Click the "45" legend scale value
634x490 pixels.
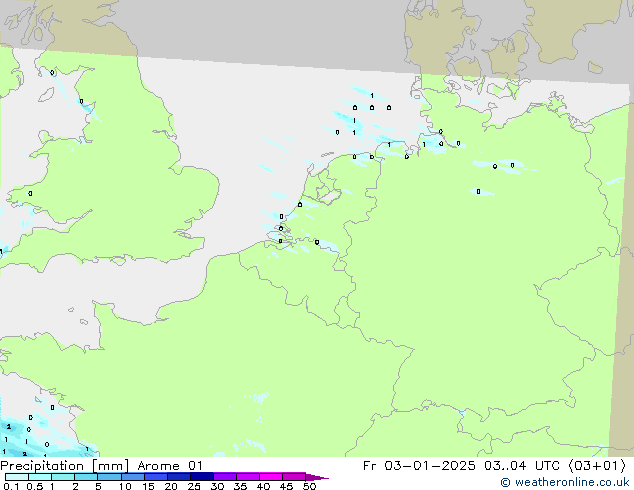pos(286,486)
